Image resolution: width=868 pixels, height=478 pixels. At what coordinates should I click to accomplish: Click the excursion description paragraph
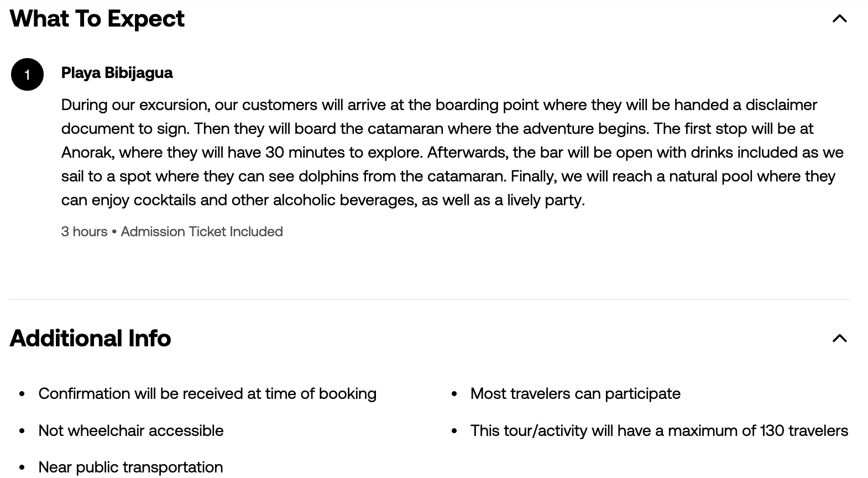coord(452,152)
